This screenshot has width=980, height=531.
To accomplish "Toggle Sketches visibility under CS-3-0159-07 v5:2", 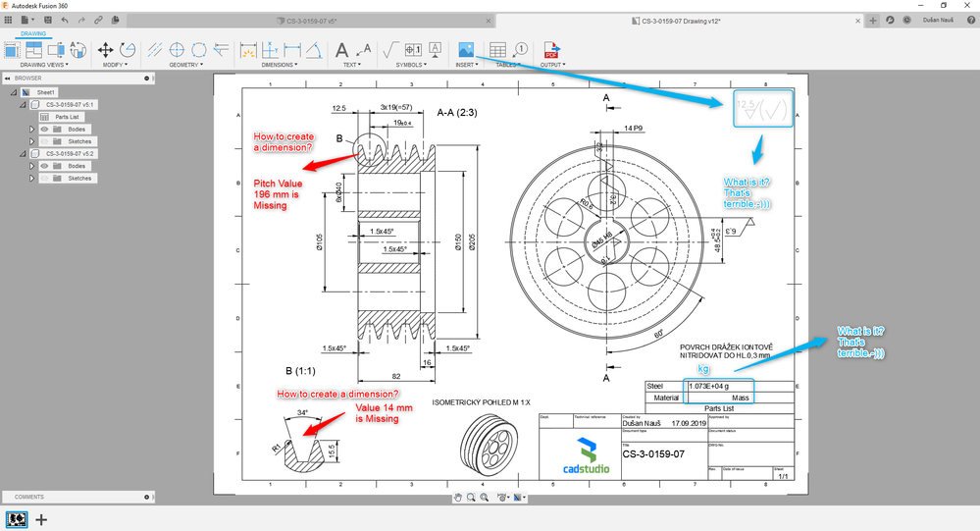I will [44, 179].
